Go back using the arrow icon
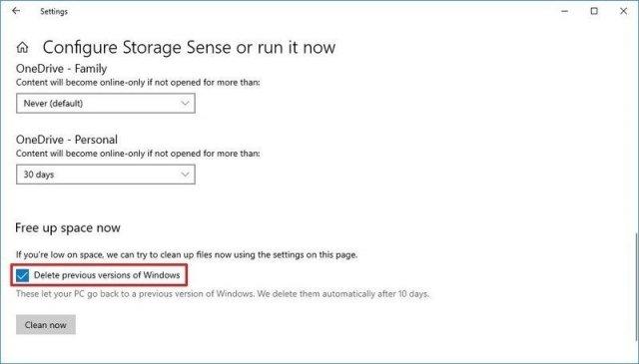The width and height of the screenshot is (639, 364). coord(16,11)
